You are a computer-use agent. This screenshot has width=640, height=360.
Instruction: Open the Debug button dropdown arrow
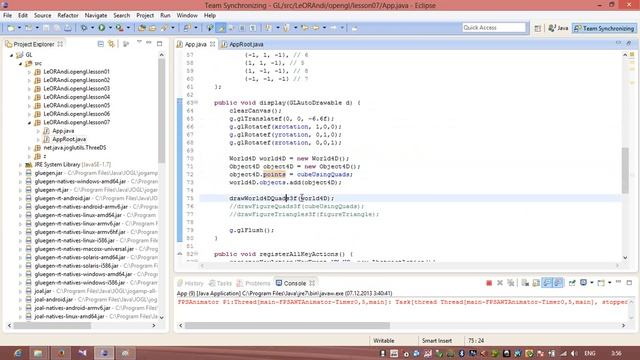point(92,28)
